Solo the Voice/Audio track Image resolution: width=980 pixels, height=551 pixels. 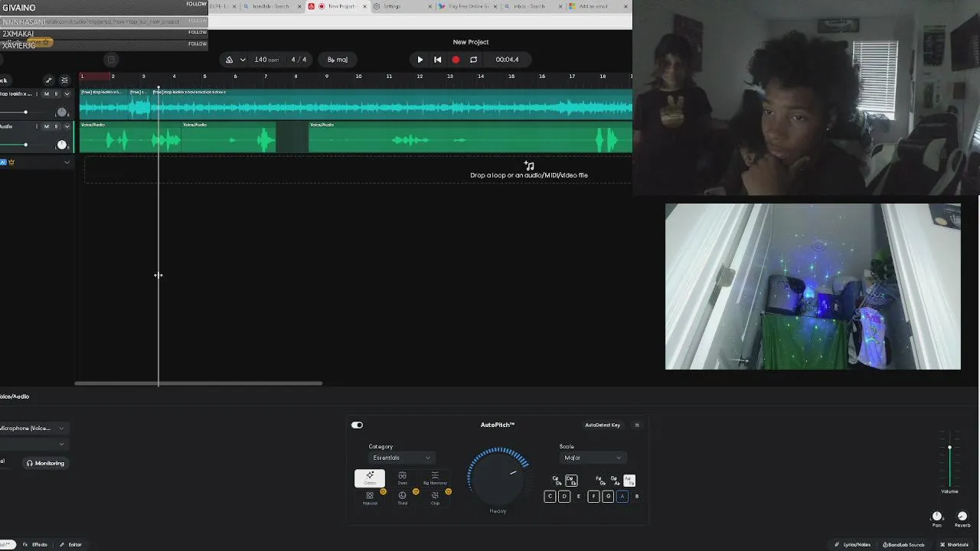click(56, 126)
